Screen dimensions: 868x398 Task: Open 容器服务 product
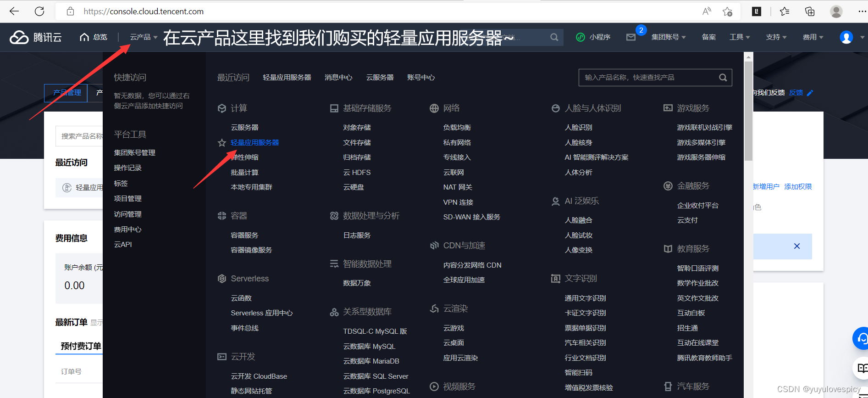[x=245, y=235]
